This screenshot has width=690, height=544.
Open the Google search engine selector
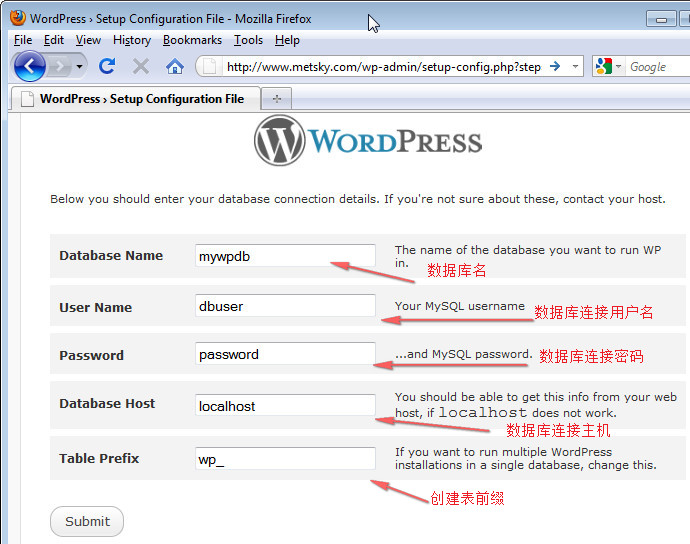click(x=608, y=66)
